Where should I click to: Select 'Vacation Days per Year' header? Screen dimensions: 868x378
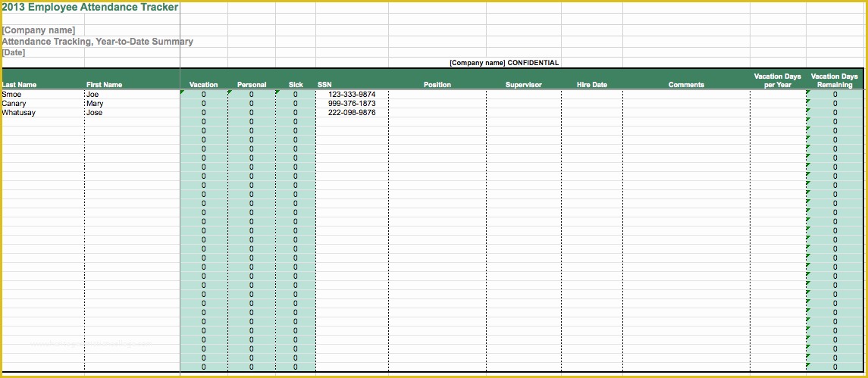tap(778, 80)
